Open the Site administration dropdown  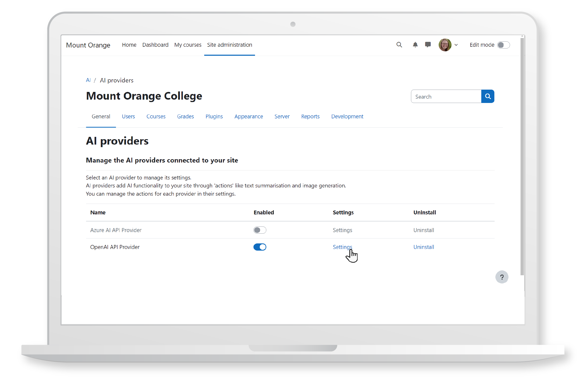tap(230, 45)
